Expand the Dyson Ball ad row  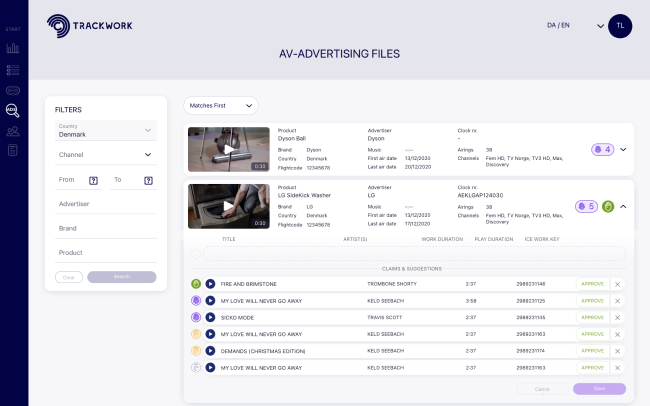pos(623,149)
